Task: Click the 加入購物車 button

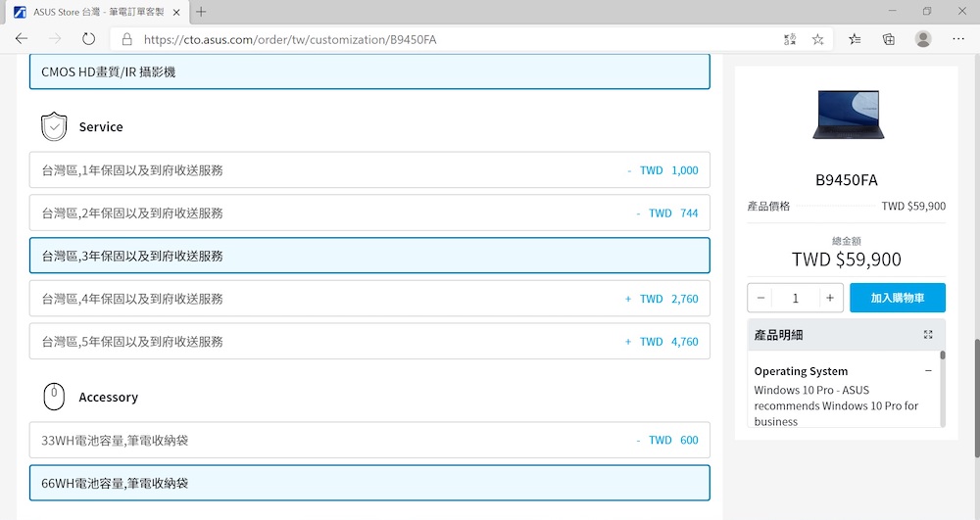Action: coord(897,298)
